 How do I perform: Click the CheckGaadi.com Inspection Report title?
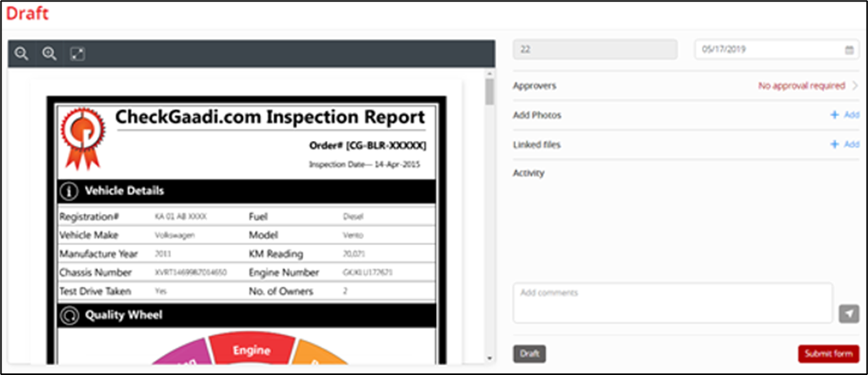click(x=270, y=117)
